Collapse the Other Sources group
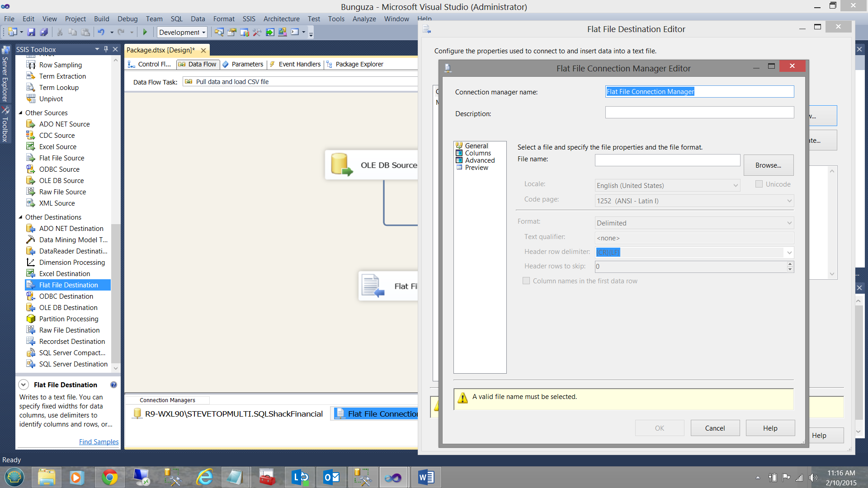Image resolution: width=868 pixels, height=488 pixels. [x=20, y=113]
